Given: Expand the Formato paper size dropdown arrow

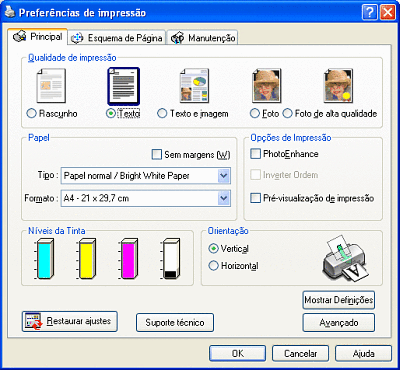Looking at the screenshot, I should pyautogui.click(x=224, y=198).
